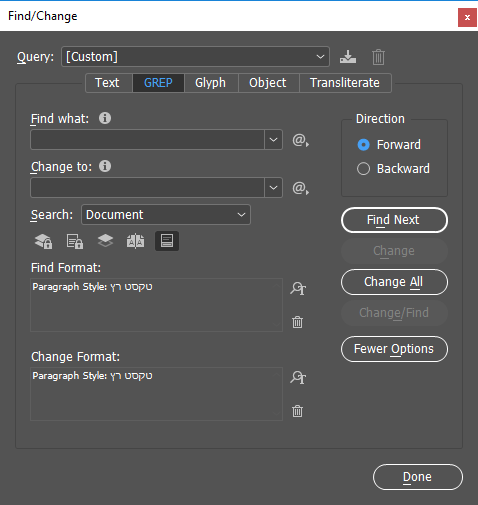Toggle Include Master Pages icon

(x=135, y=241)
